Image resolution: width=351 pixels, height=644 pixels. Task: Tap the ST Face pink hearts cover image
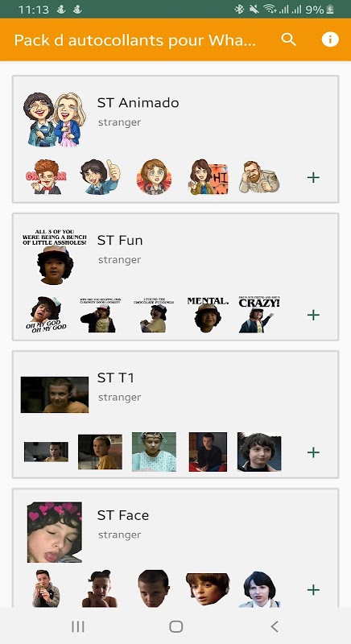pos(54,532)
